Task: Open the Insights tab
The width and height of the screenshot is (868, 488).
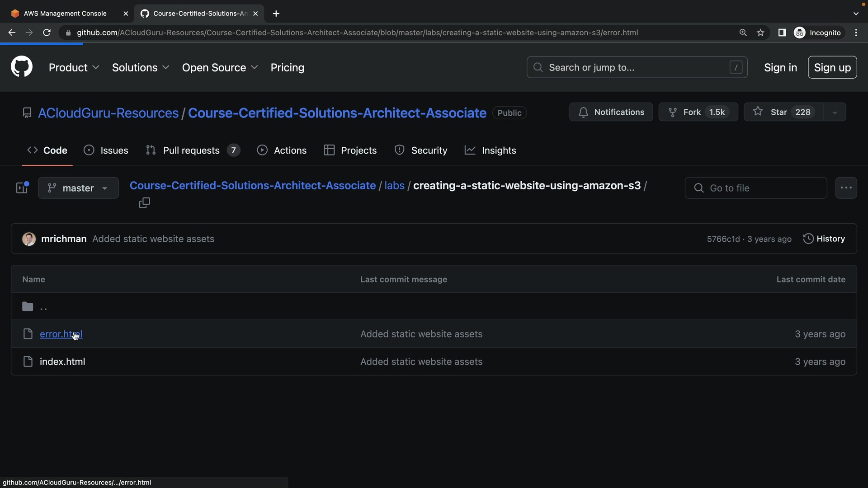Action: [x=491, y=150]
